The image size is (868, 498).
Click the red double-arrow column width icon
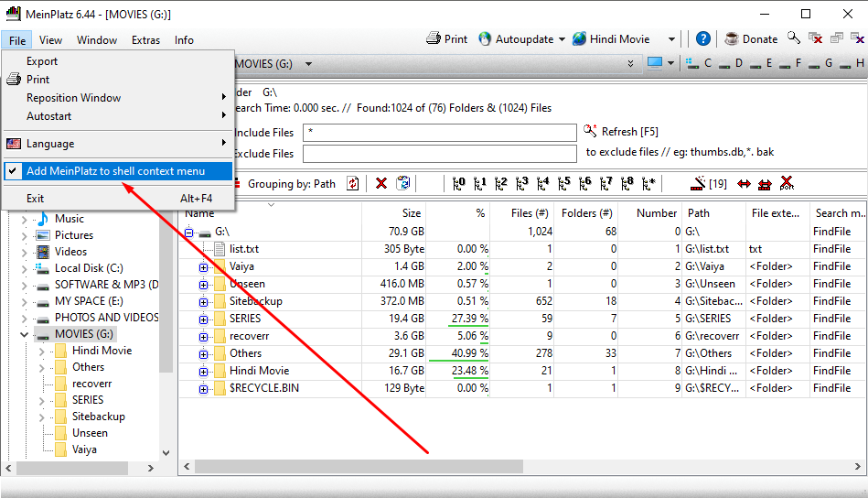click(744, 184)
